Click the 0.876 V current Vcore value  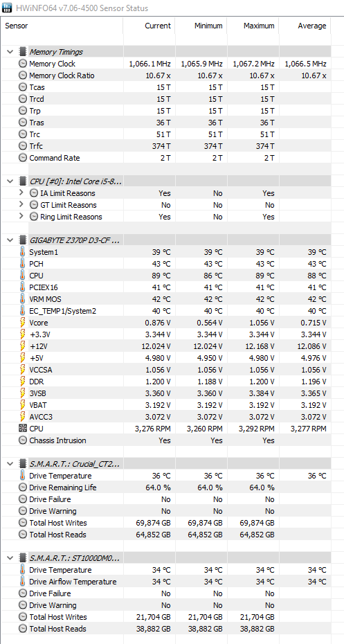pyautogui.click(x=158, y=323)
